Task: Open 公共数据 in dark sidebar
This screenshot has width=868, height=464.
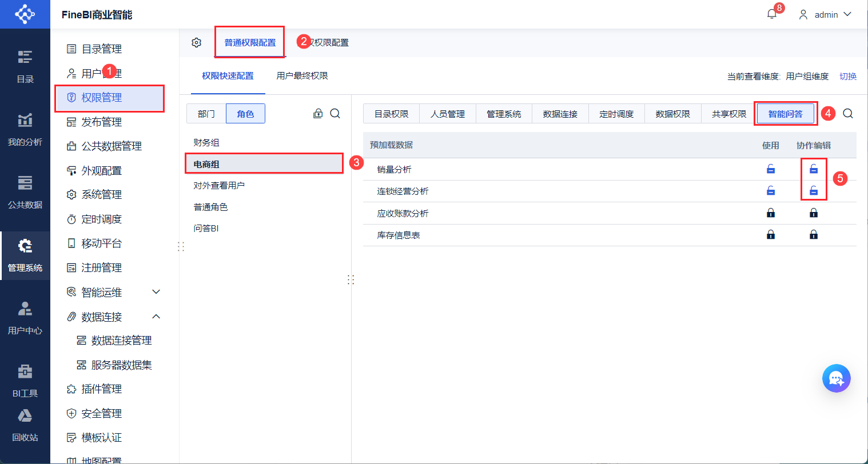Action: click(25, 192)
